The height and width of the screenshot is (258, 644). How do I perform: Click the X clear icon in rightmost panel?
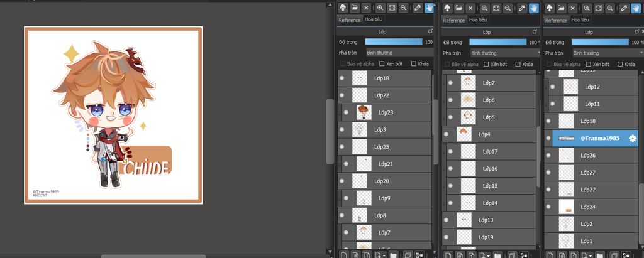point(573,8)
